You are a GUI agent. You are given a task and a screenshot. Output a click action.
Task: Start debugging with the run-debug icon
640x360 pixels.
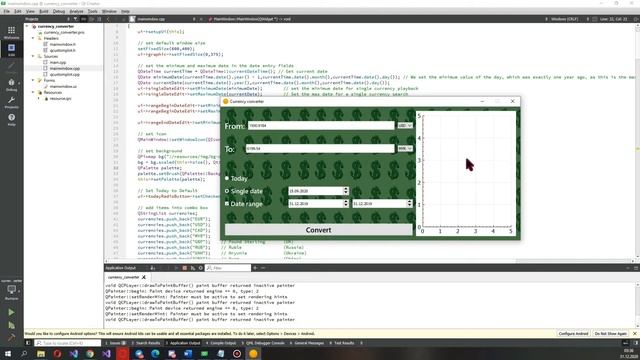coord(11,325)
